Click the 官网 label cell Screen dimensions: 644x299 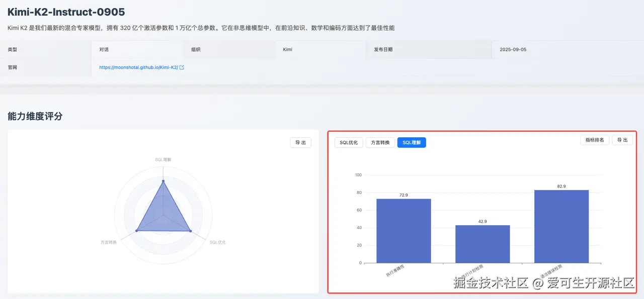(x=45, y=67)
